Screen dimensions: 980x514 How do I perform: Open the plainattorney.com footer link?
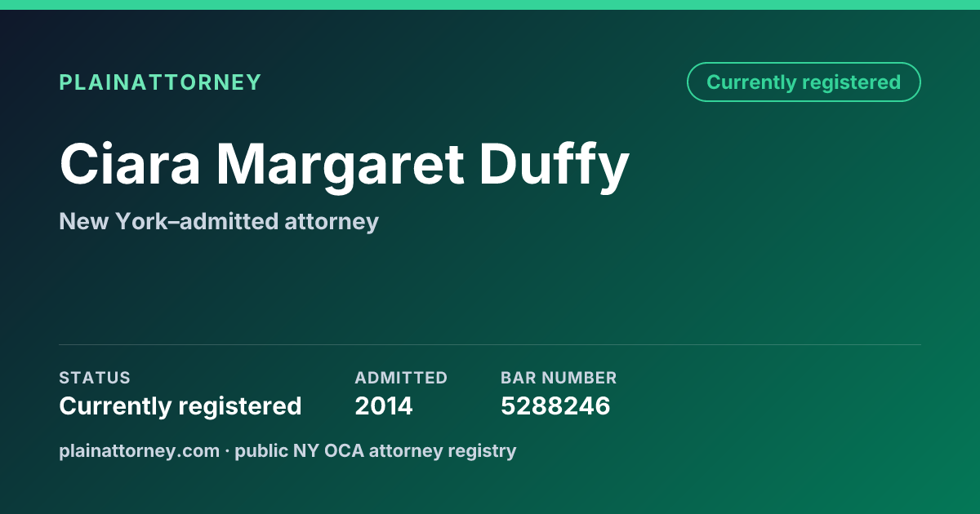coord(140,450)
